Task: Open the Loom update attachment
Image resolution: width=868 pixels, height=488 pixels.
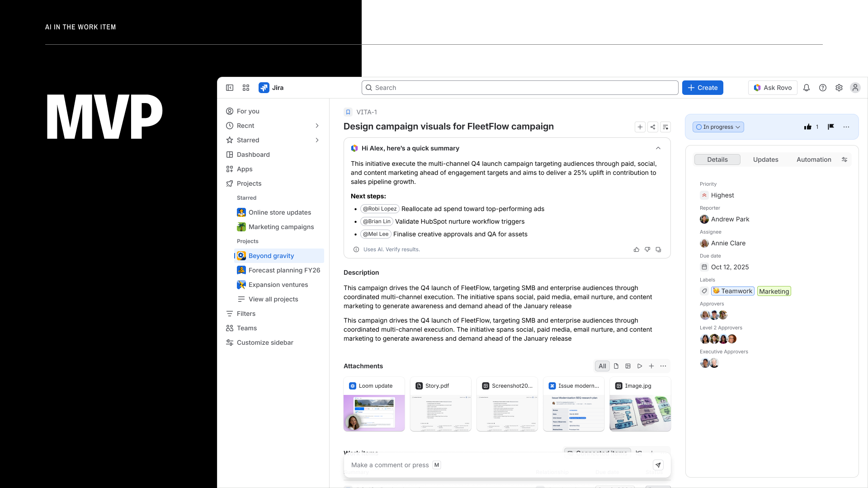Action: [374, 404]
